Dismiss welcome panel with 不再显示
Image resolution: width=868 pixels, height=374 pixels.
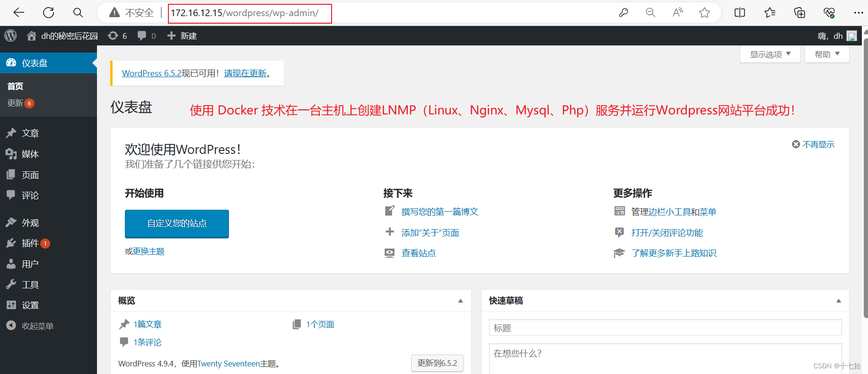pyautogui.click(x=813, y=144)
